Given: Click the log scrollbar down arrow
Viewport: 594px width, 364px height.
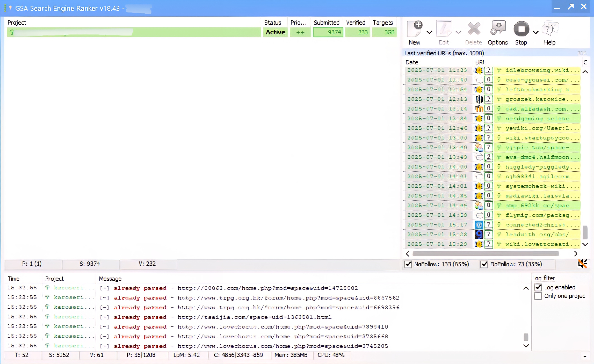Looking at the screenshot, I should click(x=526, y=346).
